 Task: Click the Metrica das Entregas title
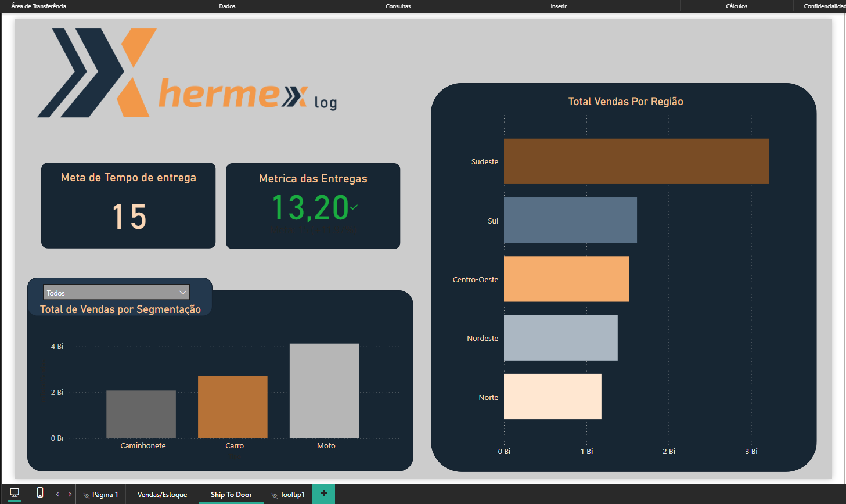313,179
